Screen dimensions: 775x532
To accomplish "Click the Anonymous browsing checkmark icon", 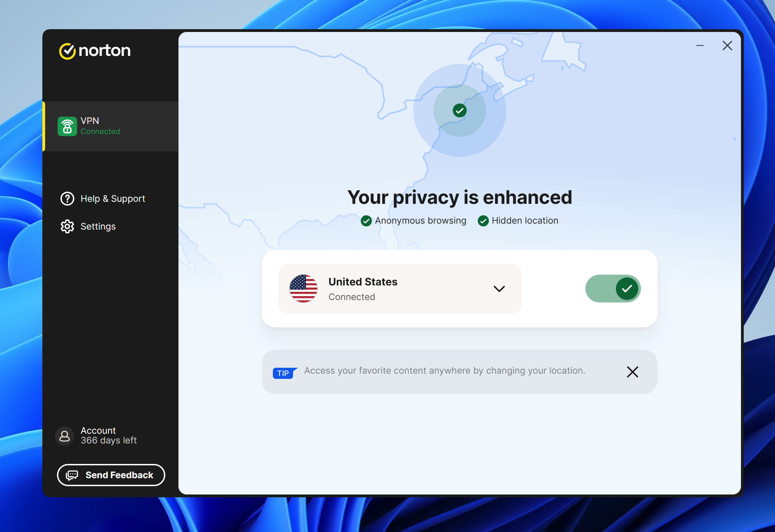I will click(x=366, y=221).
